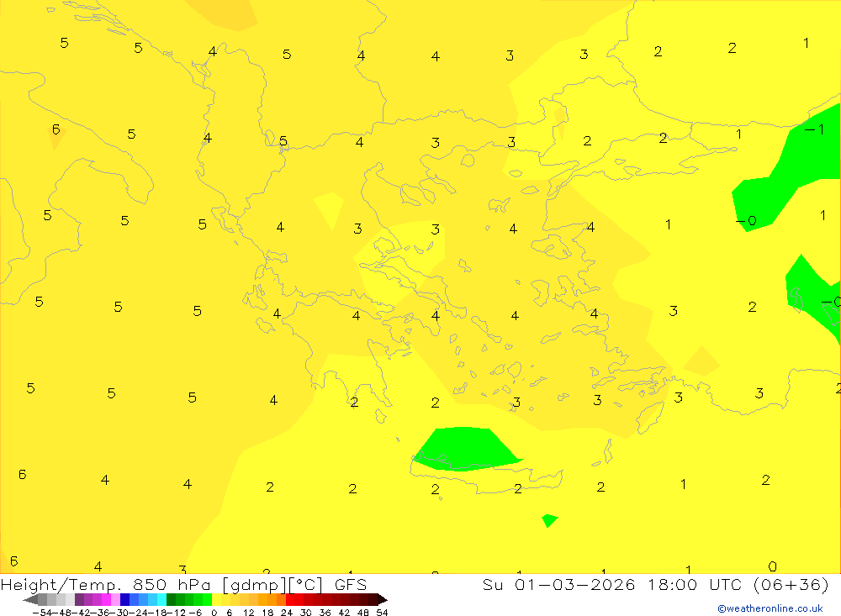The height and width of the screenshot is (616, 841).
Task: Select the map title 'Height/Temp. 850 hPa' text
Action: (106, 584)
